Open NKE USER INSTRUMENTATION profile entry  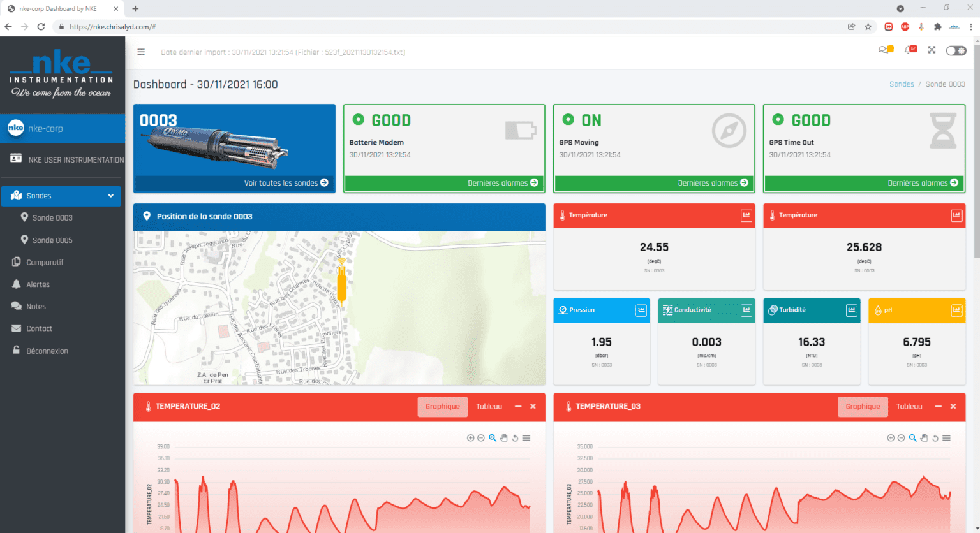(x=67, y=159)
